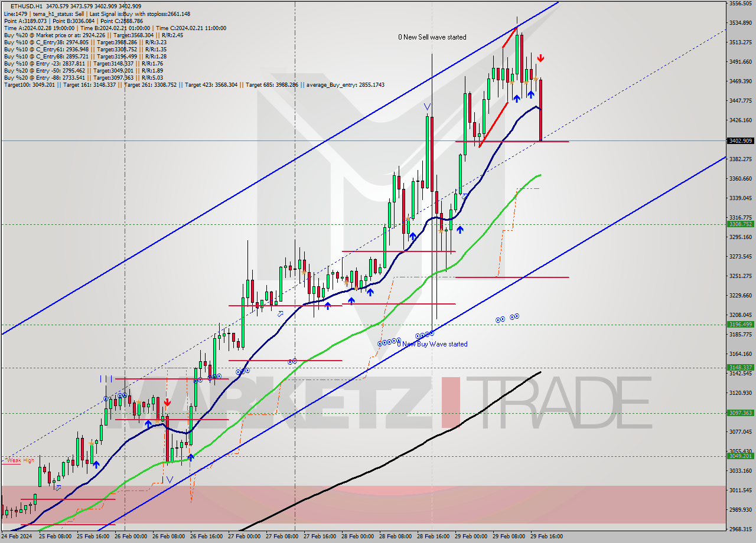756x543 pixels.
Task: Click the '26 Feb 16:00' time label
Action: click(x=206, y=537)
